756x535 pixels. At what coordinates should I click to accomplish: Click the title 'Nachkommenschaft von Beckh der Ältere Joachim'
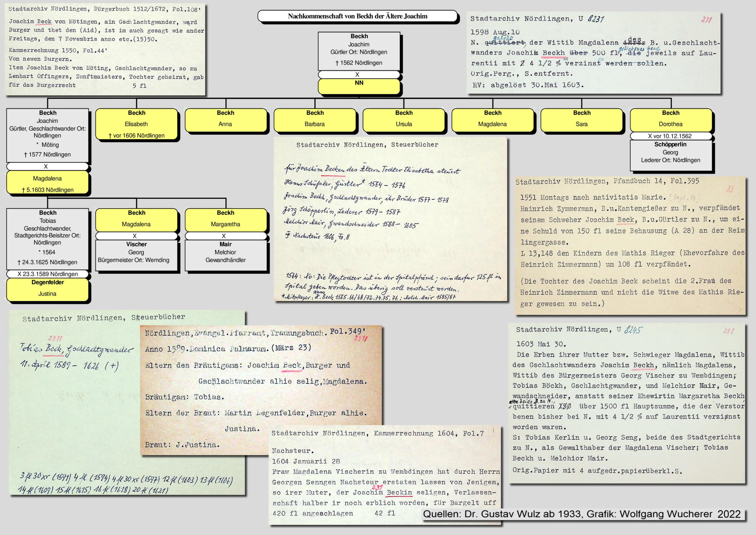[357, 16]
